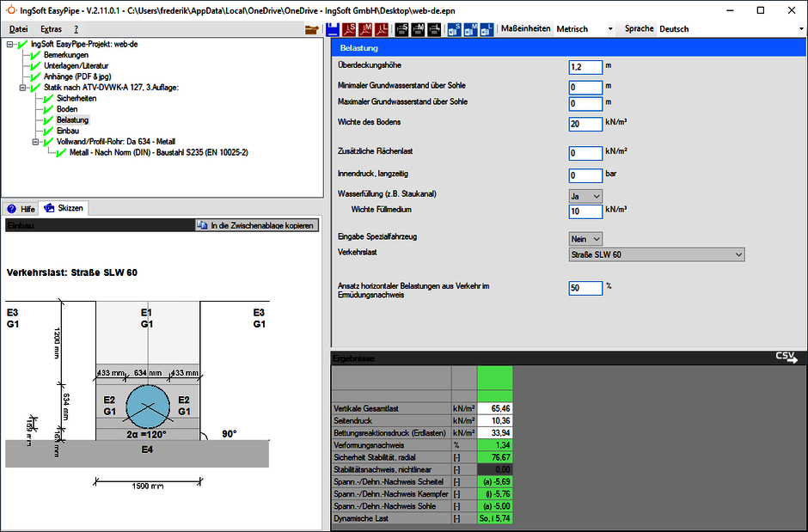808x532 pixels.
Task: Export short PDF report (red S icon)
Action: [x=349, y=29]
